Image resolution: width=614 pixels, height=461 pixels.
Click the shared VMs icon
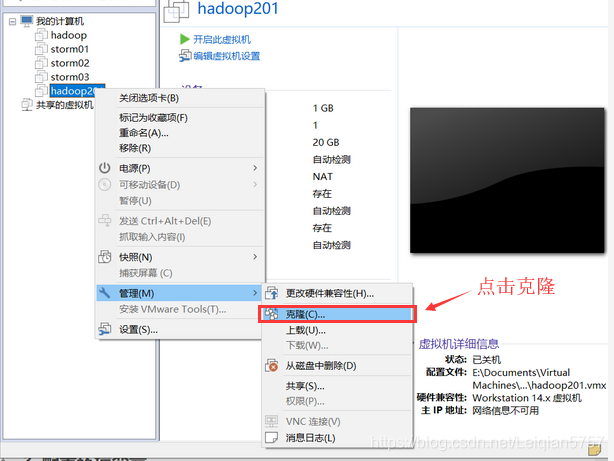(x=27, y=105)
